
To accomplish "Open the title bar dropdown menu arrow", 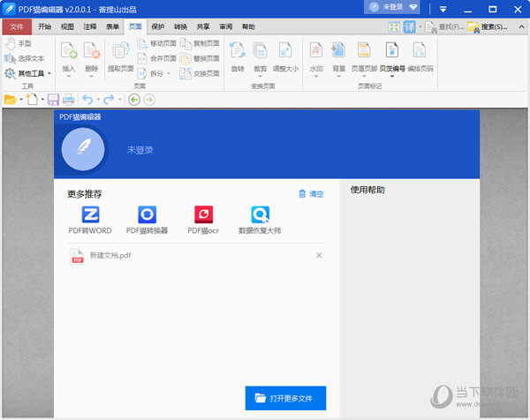I will tap(443, 9).
